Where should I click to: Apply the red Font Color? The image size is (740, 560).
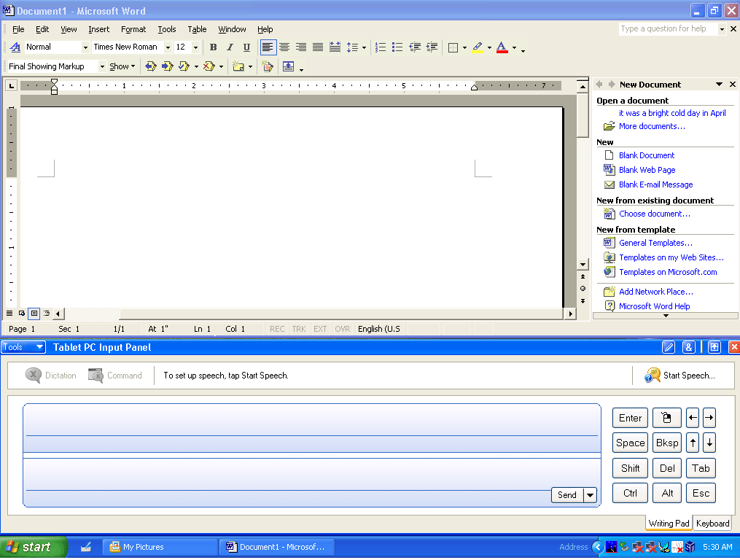tap(502, 47)
